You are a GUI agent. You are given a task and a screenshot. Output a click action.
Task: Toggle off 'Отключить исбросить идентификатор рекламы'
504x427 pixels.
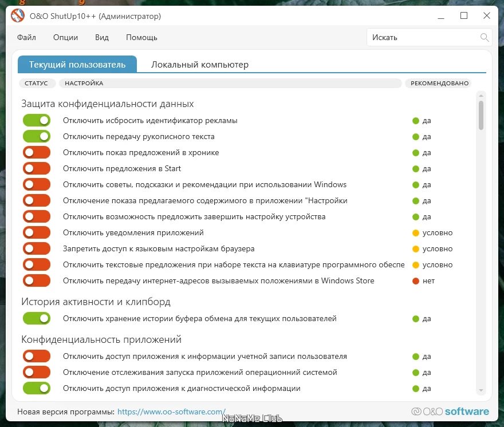point(37,120)
